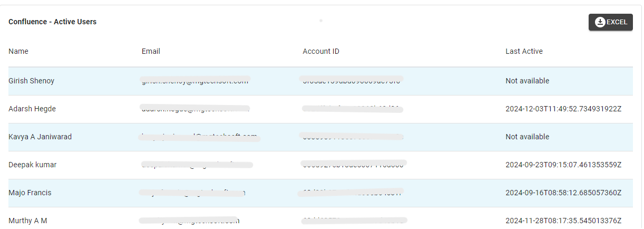Click Kavya A Janiwarad's Not available status
644x229 pixels.
[x=527, y=137]
